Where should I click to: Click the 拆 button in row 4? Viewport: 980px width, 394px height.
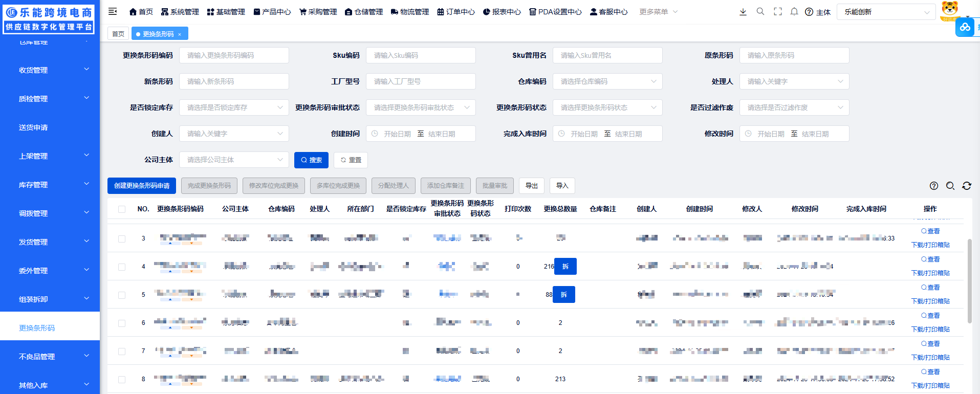pos(565,266)
